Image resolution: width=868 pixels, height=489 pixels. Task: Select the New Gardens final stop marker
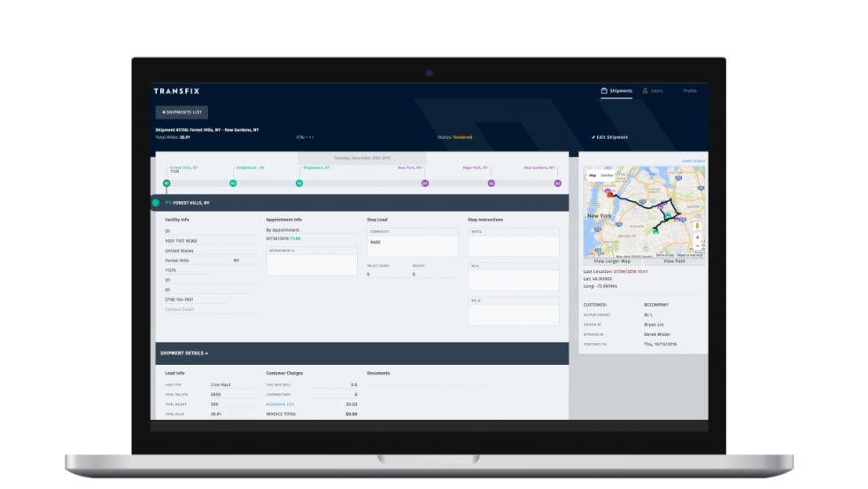[557, 183]
